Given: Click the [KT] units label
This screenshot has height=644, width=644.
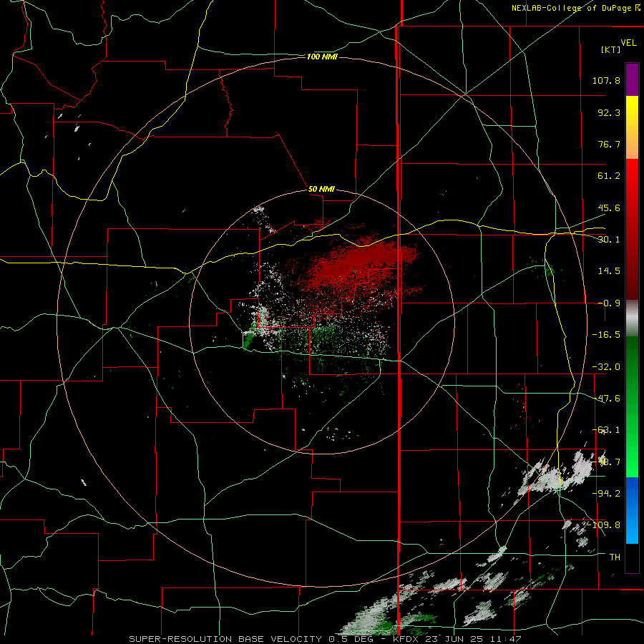Looking at the screenshot, I should click(x=610, y=49).
